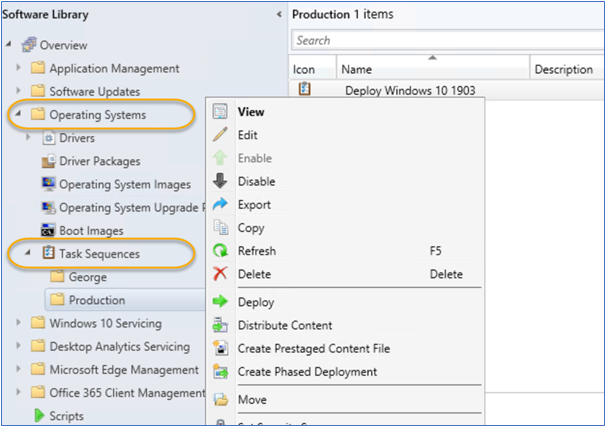Click the Distribute Content icon
Viewport: 606px width, 428px height.
pyautogui.click(x=221, y=325)
